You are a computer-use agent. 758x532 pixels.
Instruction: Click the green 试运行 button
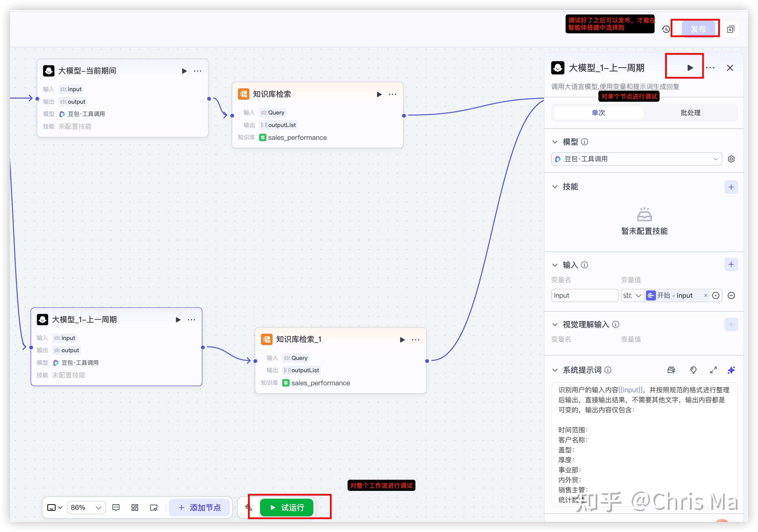[287, 507]
